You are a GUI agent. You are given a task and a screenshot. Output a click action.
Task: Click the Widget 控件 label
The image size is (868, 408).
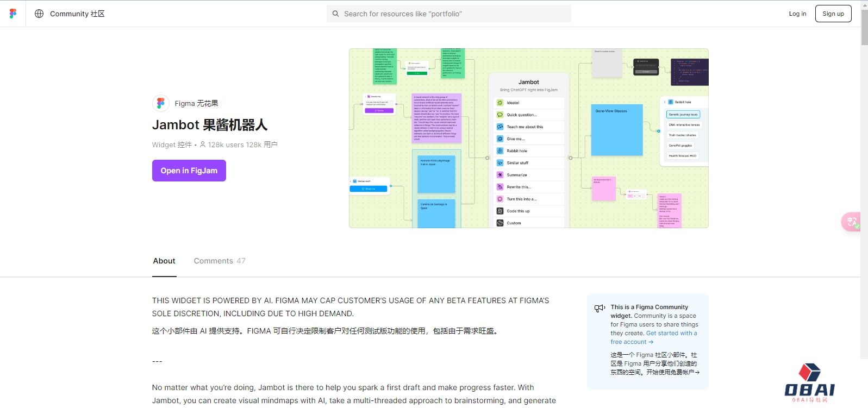[172, 145]
